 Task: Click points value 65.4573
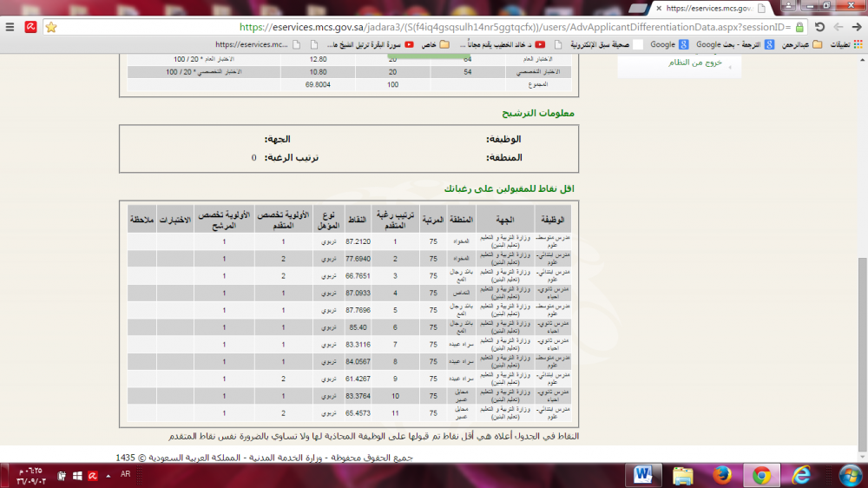[x=358, y=413]
